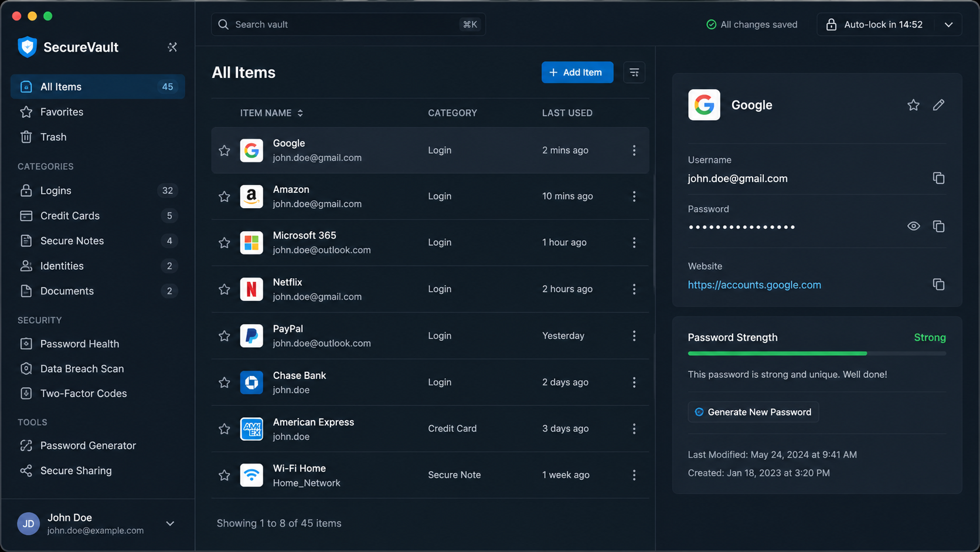Select the Identities category

coord(98,266)
